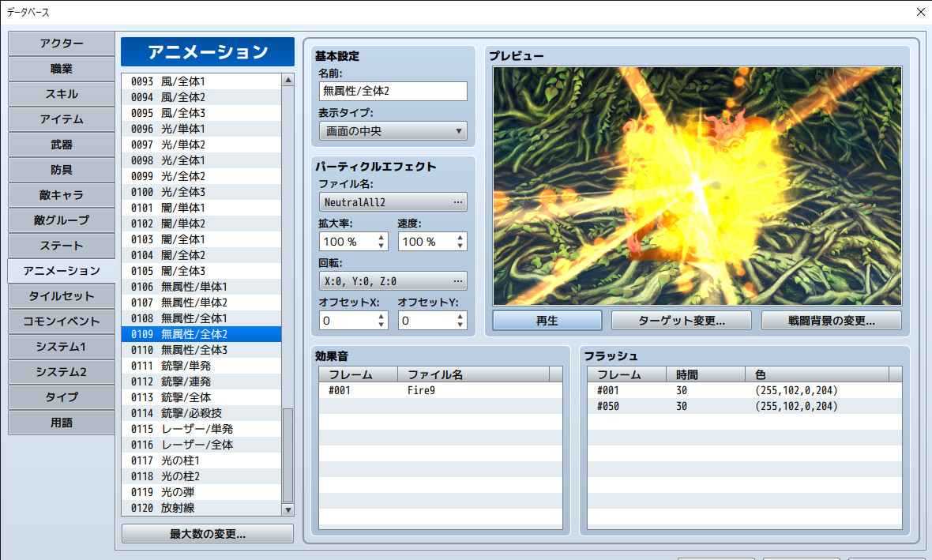Screen dimensions: 932x560
Task: Open the 戦闘背景の変更 dialog
Action: 832,320
